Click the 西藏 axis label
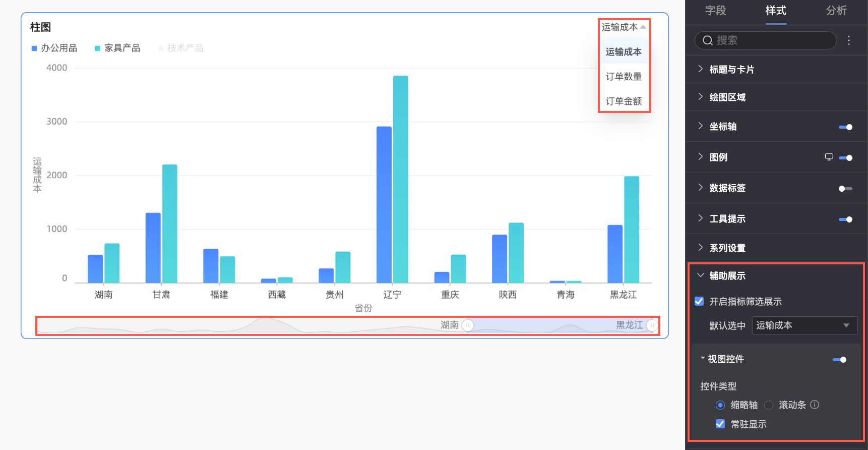The height and width of the screenshot is (450, 868). (x=277, y=295)
